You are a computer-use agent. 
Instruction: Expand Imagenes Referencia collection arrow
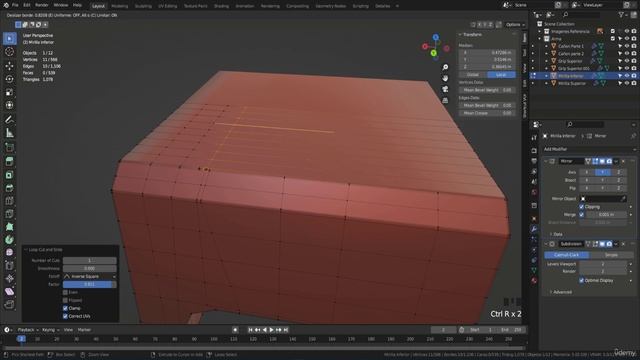point(540,31)
